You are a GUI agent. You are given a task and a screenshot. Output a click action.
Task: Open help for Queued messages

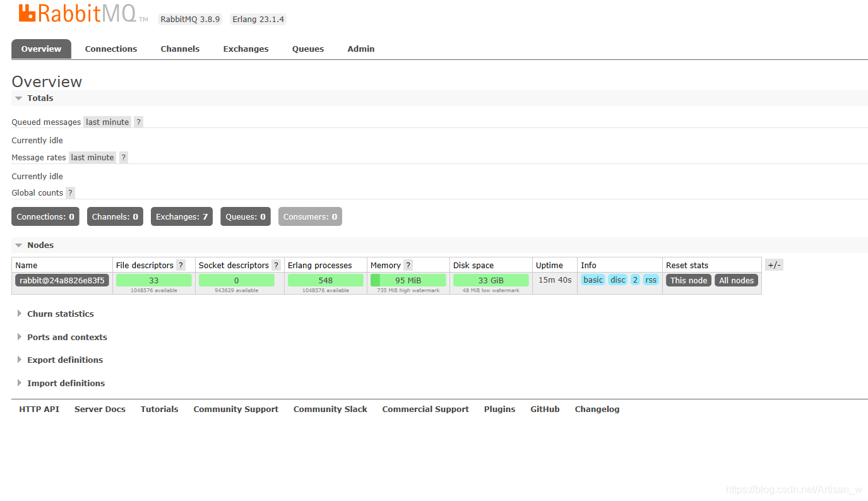[139, 122]
